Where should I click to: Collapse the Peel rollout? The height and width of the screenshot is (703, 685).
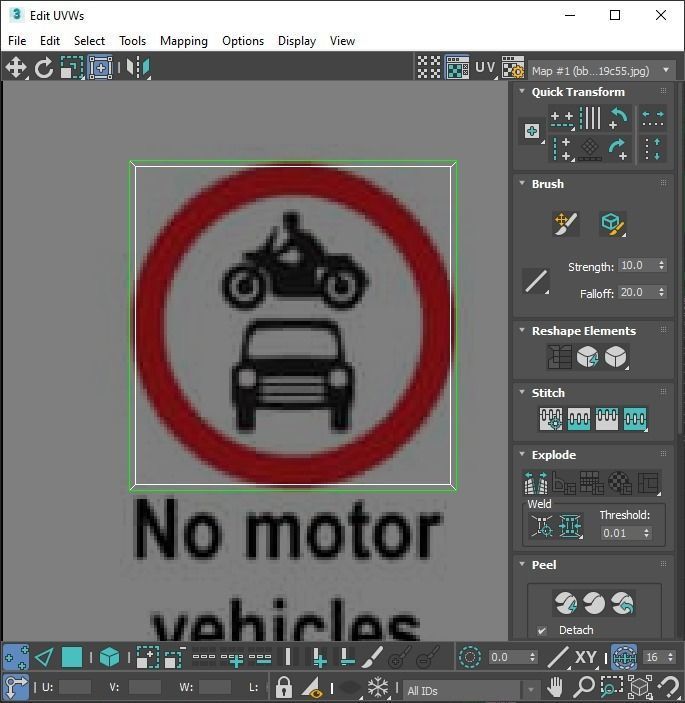click(522, 564)
